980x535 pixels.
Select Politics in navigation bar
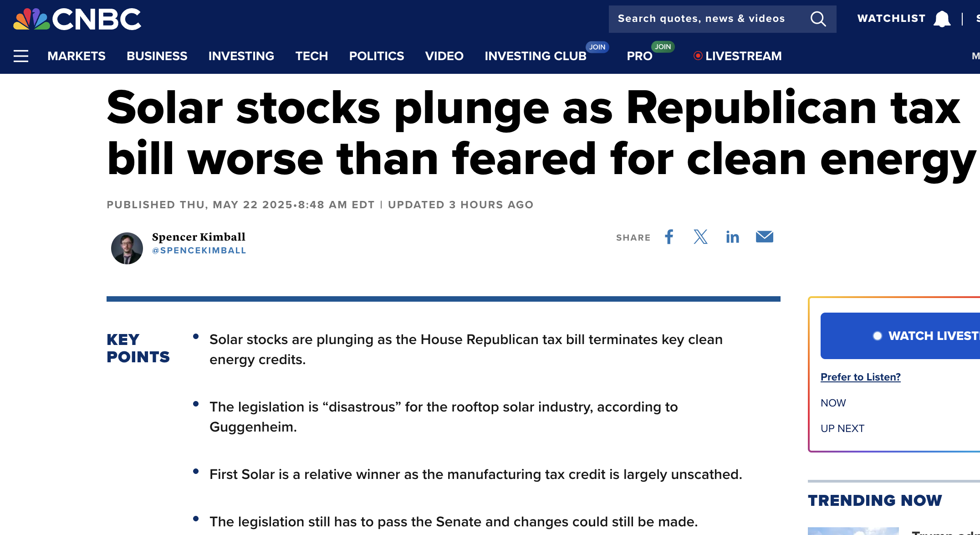tap(377, 56)
